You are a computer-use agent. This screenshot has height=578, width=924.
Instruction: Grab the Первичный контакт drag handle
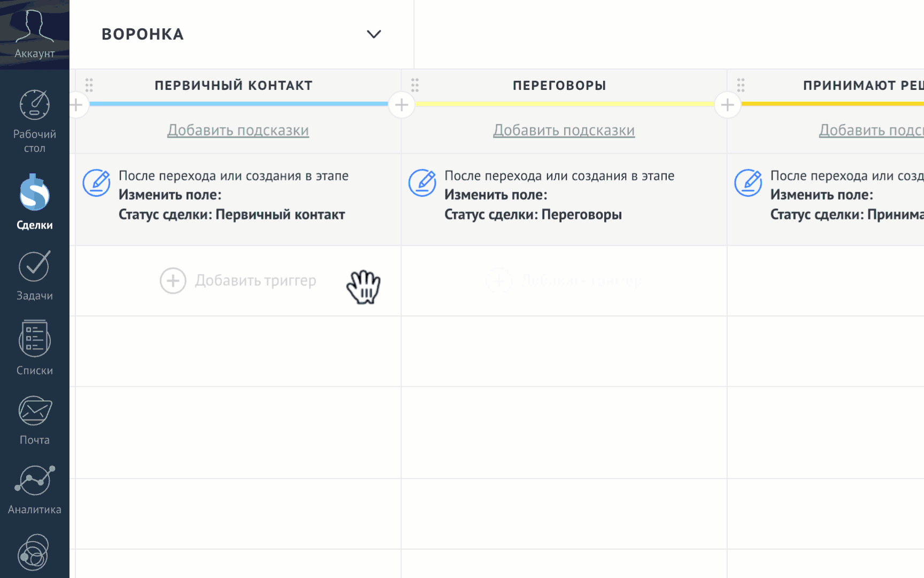tap(89, 85)
